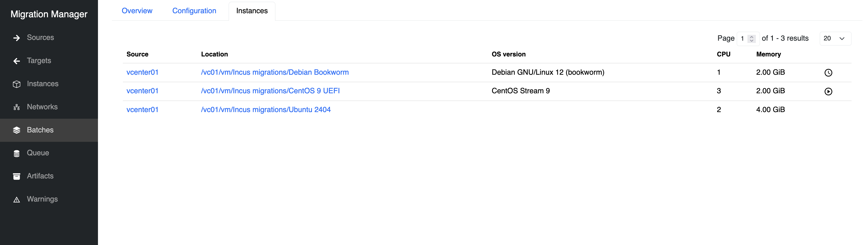This screenshot has width=868, height=245.
Task: Click vcenter01 source link in Ubuntu row
Action: coord(142,110)
